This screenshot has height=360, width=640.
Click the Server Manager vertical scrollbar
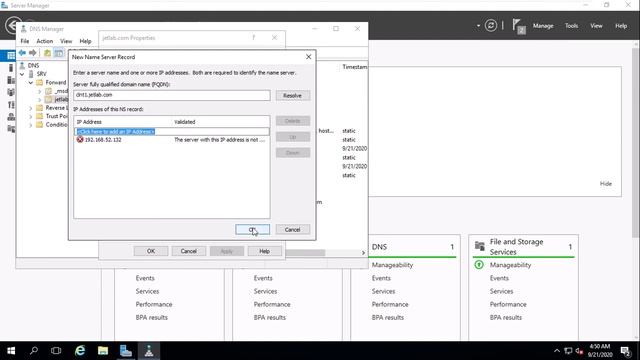point(635,143)
